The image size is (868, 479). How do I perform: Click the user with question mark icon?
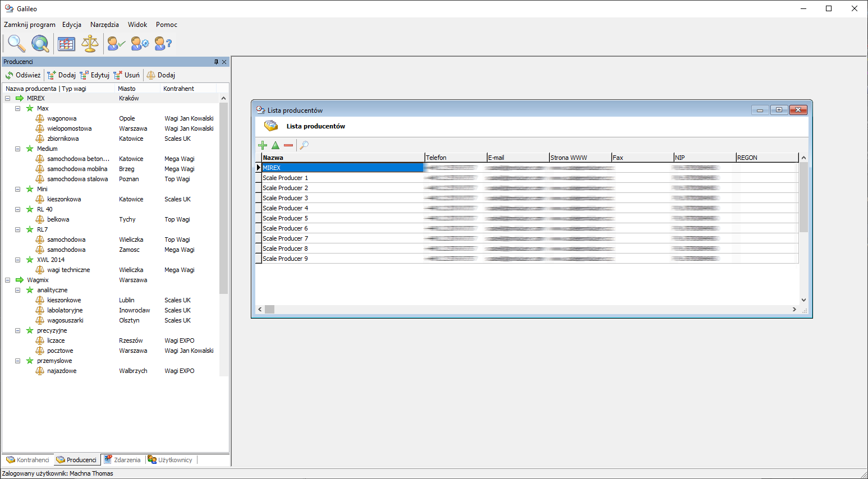point(163,43)
